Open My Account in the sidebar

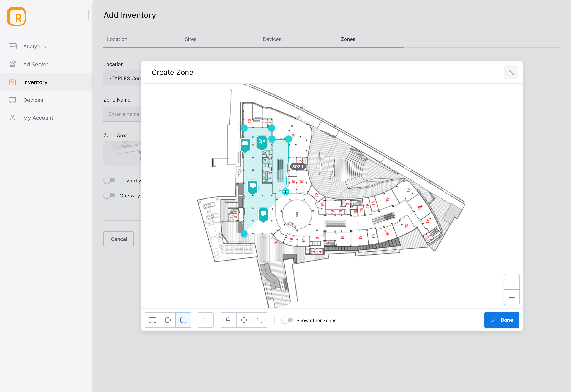tap(38, 118)
